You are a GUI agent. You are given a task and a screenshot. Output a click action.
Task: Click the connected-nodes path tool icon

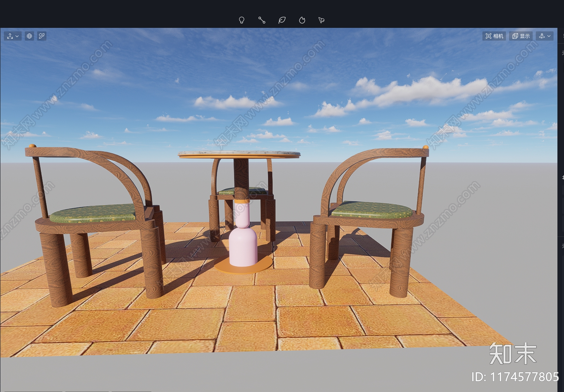[x=262, y=20]
